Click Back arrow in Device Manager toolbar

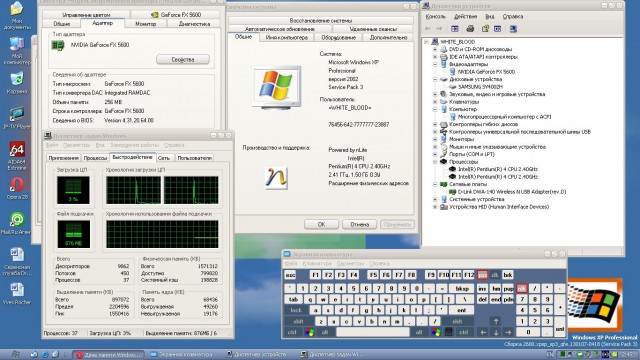[428, 29]
